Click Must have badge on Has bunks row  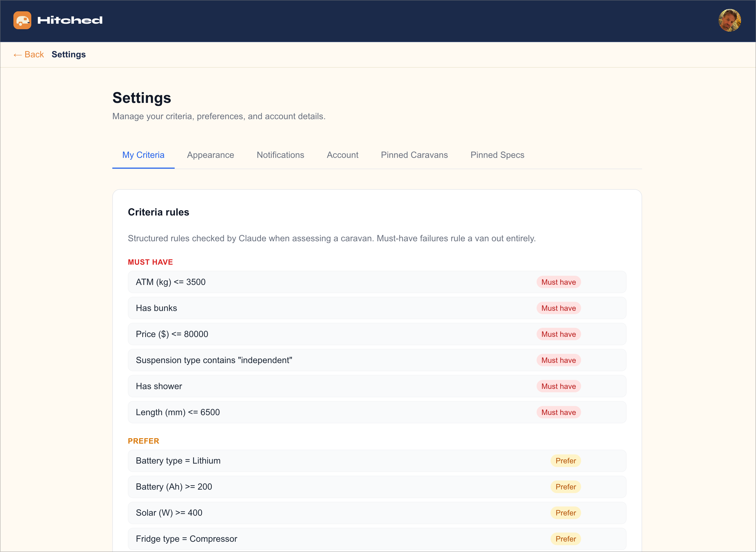558,308
